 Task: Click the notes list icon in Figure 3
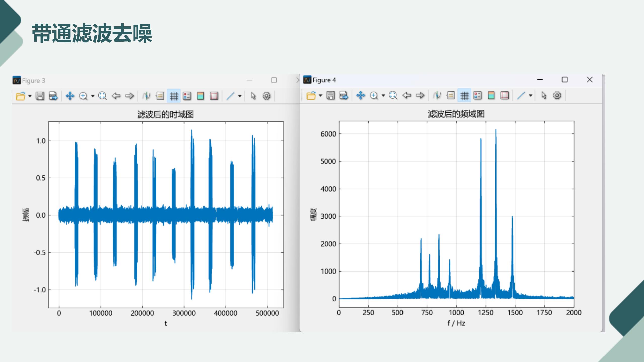(160, 96)
